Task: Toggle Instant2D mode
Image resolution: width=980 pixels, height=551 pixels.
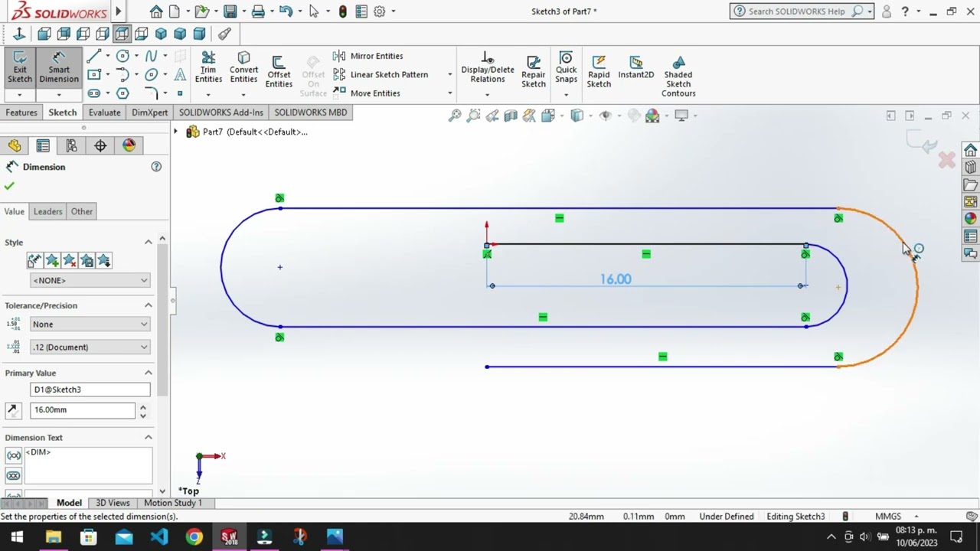Action: 636,67
